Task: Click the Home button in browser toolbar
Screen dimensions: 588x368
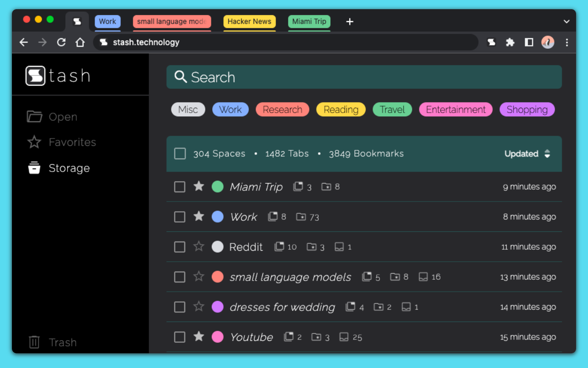Action: point(80,42)
